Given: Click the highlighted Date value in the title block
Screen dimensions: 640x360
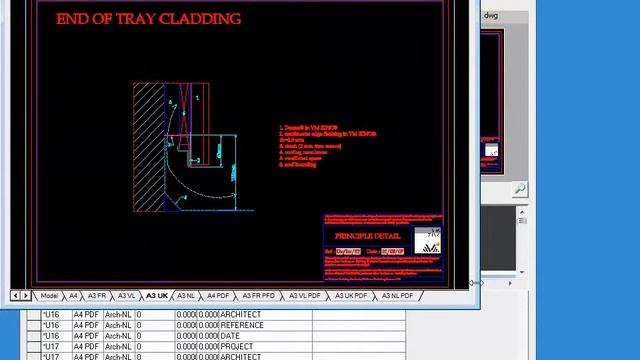Looking at the screenshot, I should (x=392, y=251).
